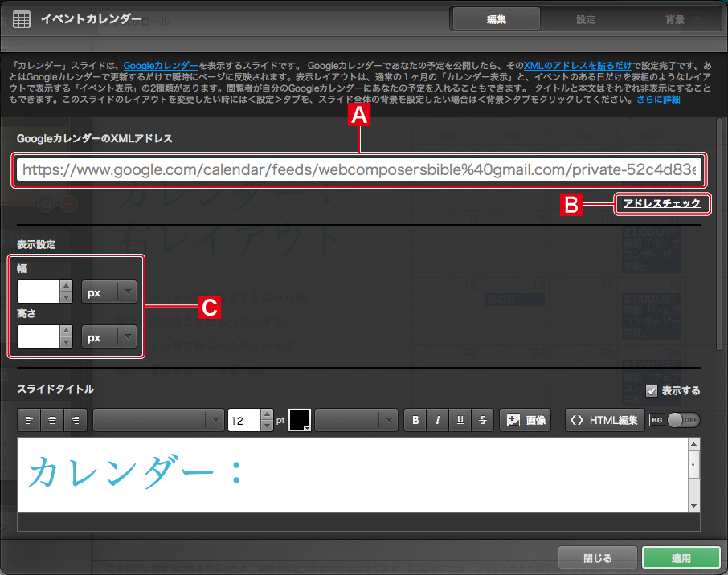Click the dialog's main vertical scrollbar
Image resolution: width=728 pixels, height=575 pixels.
pos(719,234)
